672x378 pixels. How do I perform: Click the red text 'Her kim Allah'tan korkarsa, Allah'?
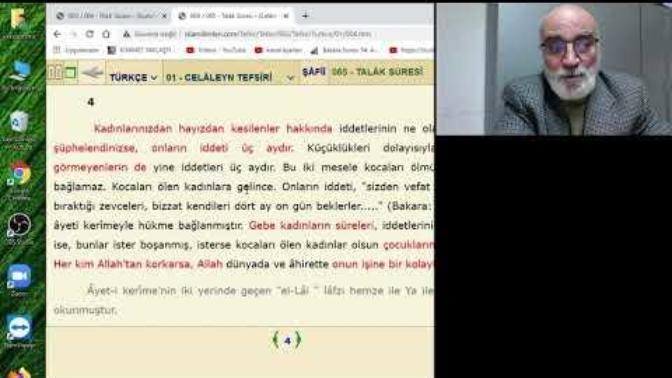click(x=138, y=264)
